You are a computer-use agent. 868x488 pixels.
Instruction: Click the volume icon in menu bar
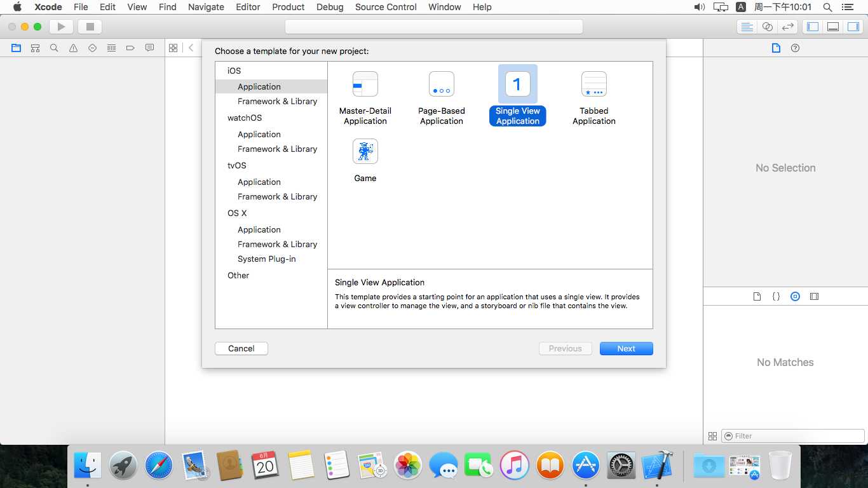point(700,7)
